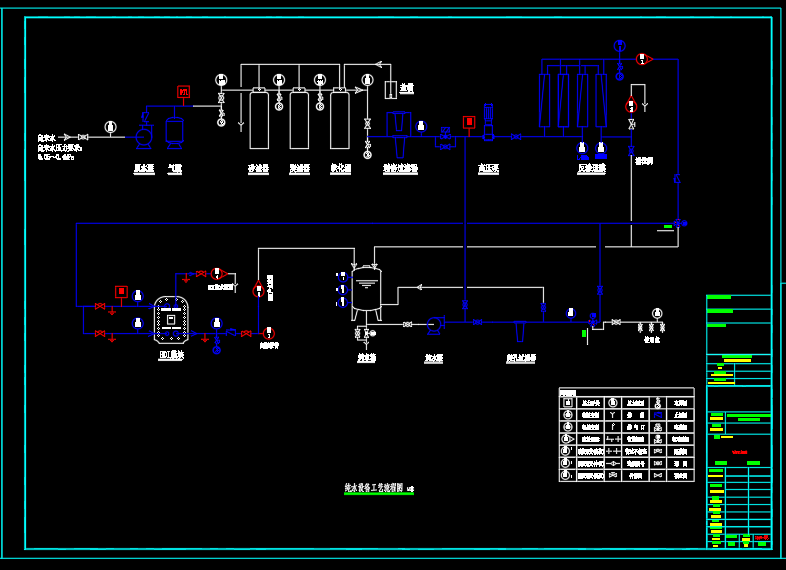Click the pure water pump symbol
This screenshot has width=786, height=570.
tap(434, 324)
